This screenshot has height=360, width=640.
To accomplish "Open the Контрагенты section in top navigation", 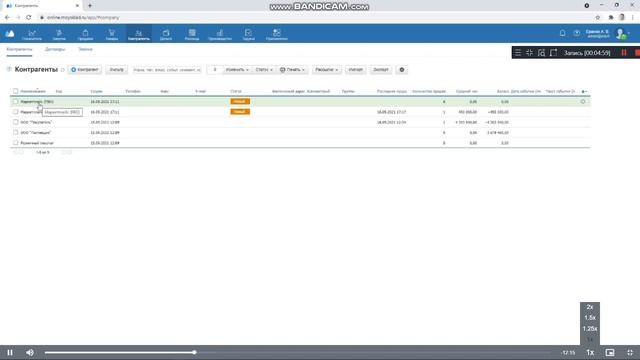I will tap(139, 34).
